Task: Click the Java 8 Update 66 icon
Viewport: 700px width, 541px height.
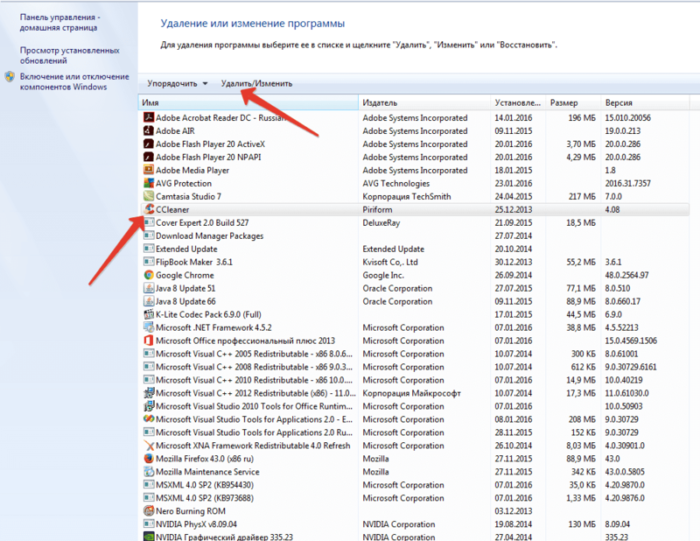Action: [x=149, y=301]
